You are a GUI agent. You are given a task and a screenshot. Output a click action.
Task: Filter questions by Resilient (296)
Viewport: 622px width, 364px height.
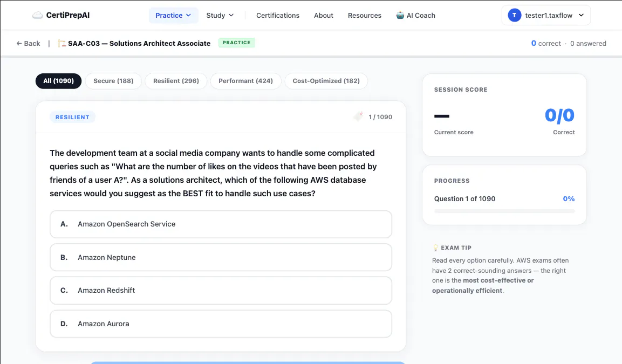point(176,81)
